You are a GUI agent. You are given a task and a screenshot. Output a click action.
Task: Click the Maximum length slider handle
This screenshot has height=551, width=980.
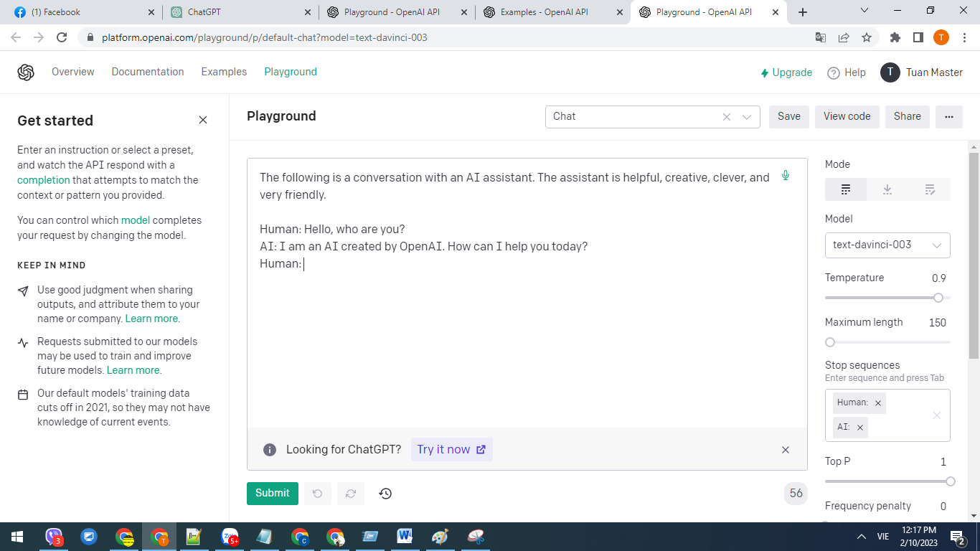click(x=830, y=342)
